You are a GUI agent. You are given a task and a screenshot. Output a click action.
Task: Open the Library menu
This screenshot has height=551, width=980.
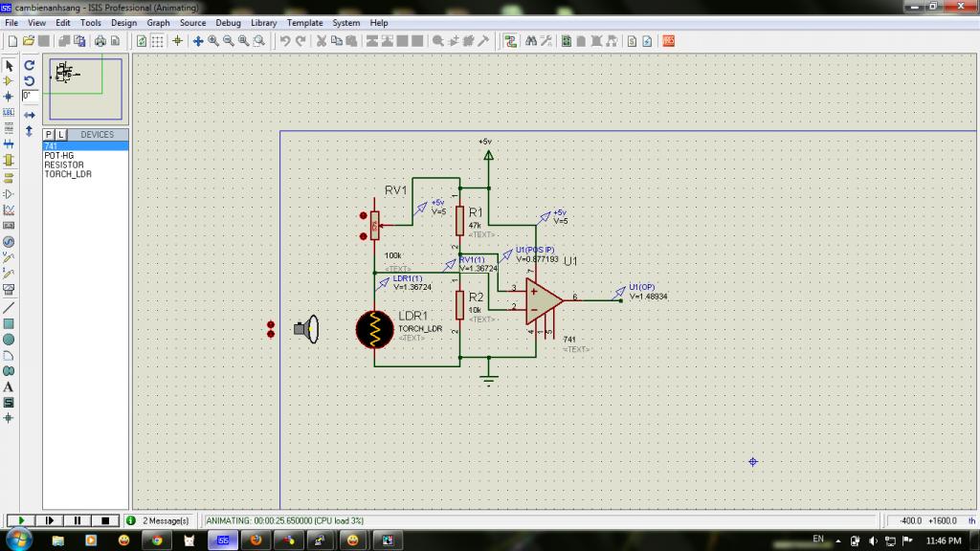(x=264, y=22)
